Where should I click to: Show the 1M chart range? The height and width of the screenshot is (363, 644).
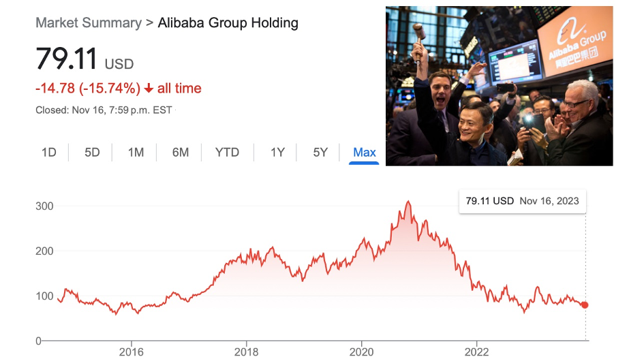[x=136, y=153]
